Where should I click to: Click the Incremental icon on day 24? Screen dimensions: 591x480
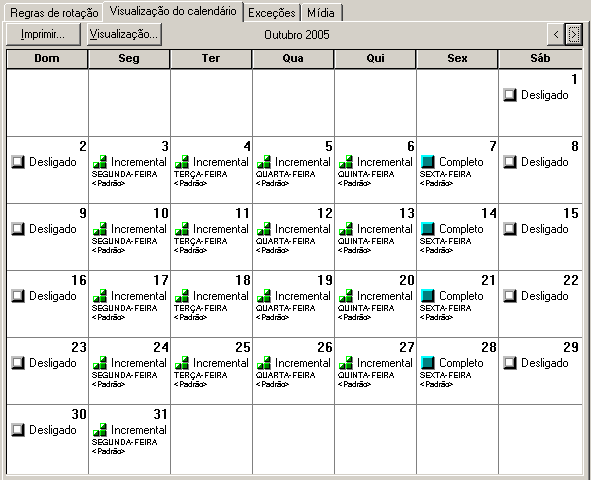click(x=100, y=363)
